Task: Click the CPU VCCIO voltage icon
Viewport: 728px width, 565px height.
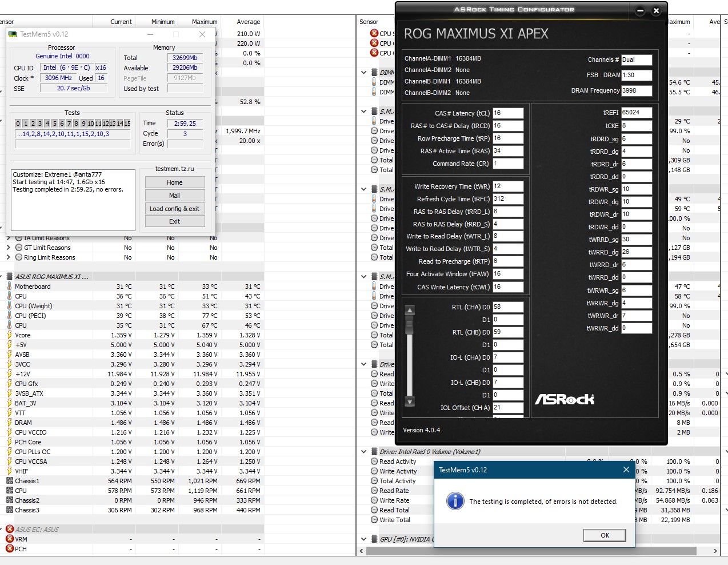Action: click(10, 432)
